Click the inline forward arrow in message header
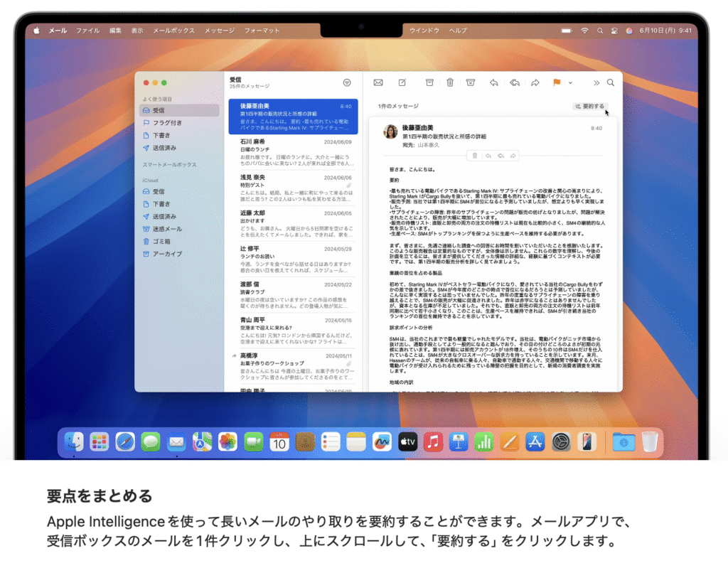 coord(513,156)
